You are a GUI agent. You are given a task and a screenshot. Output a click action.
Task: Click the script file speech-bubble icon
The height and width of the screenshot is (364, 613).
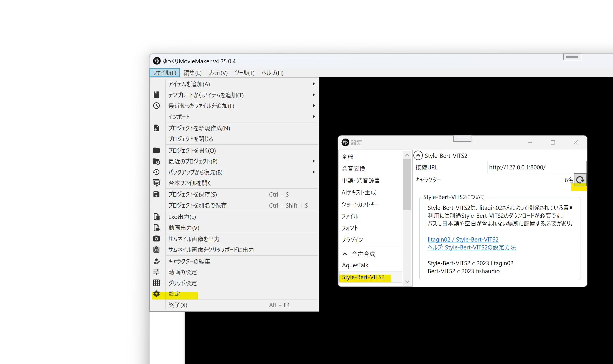tap(156, 183)
